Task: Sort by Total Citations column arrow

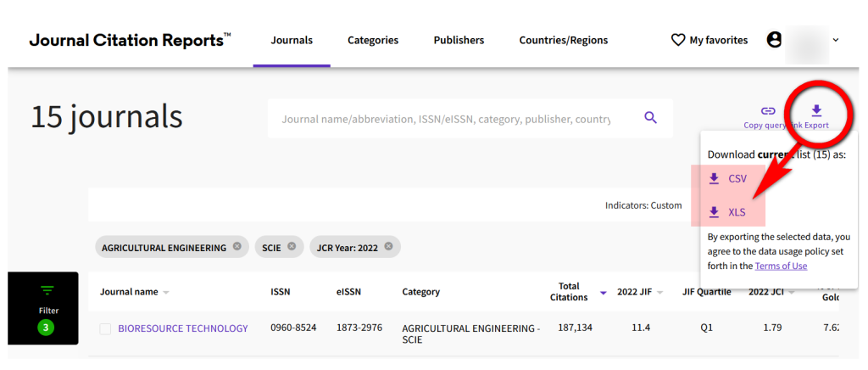Action: (604, 293)
